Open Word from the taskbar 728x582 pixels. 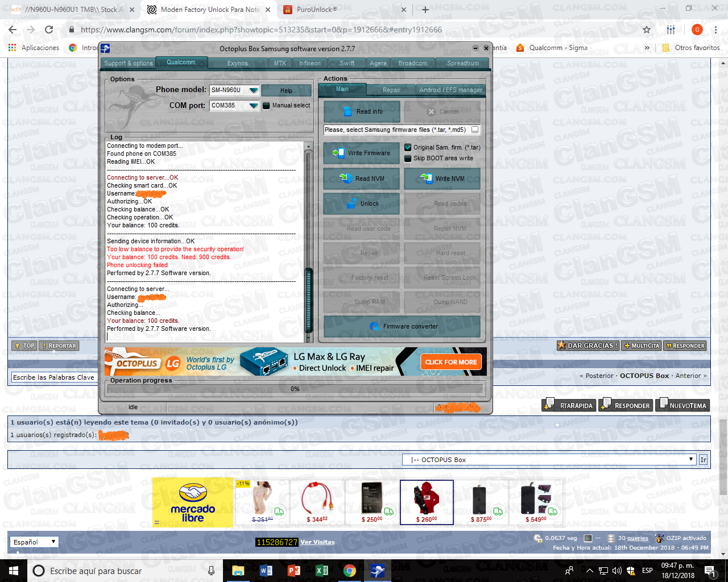[266, 571]
